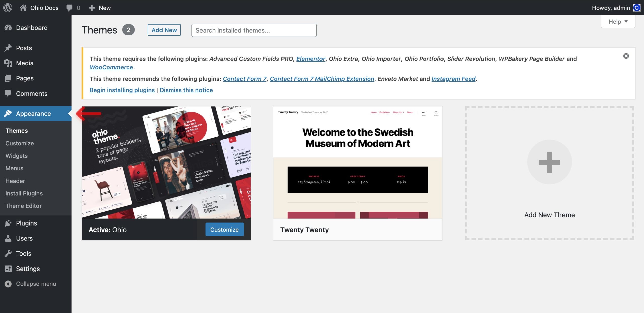Open Theme Editor submenu

tap(23, 206)
